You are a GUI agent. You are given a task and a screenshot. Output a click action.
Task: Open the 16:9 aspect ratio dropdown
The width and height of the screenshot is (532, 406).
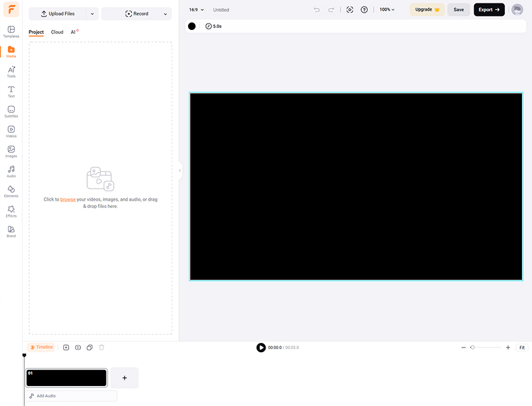(196, 10)
